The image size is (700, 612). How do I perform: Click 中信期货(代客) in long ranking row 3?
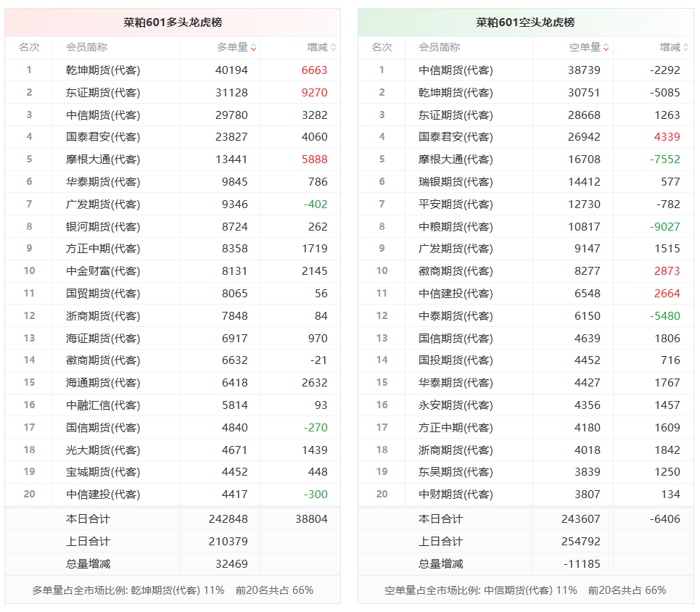[103, 115]
